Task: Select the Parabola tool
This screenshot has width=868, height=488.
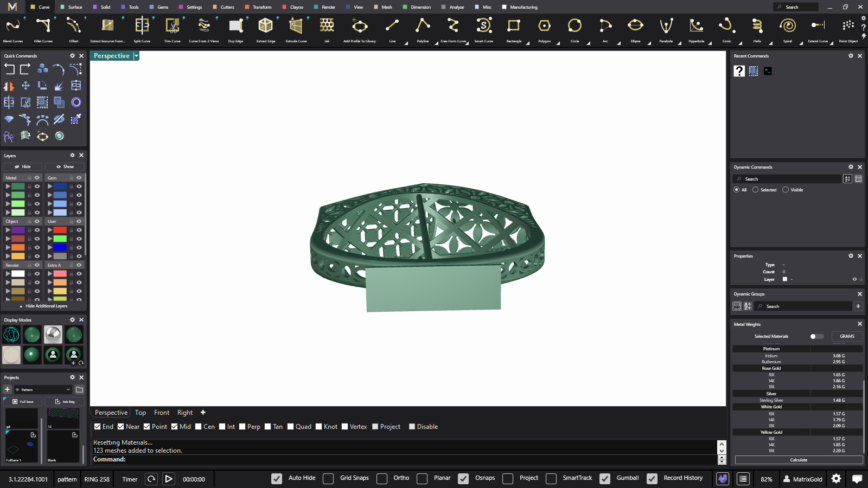Action: (666, 29)
